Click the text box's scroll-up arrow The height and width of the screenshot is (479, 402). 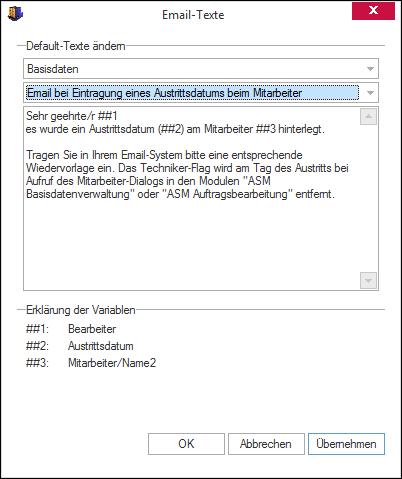click(x=368, y=116)
